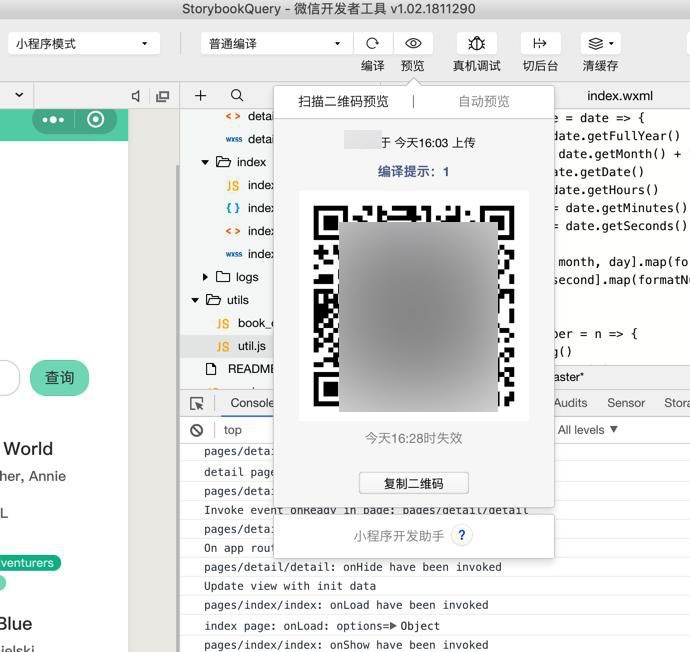Viewport: 690px width, 652px height.
Task: Open book_ JS file under utils
Action: 245,323
